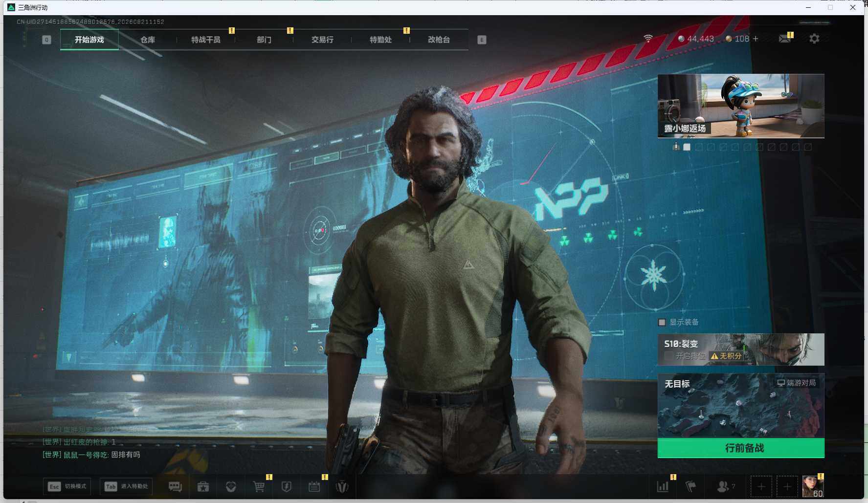This screenshot has width=868, height=503.
Task: Enable the 显示装备 checkbox
Action: [x=662, y=322]
